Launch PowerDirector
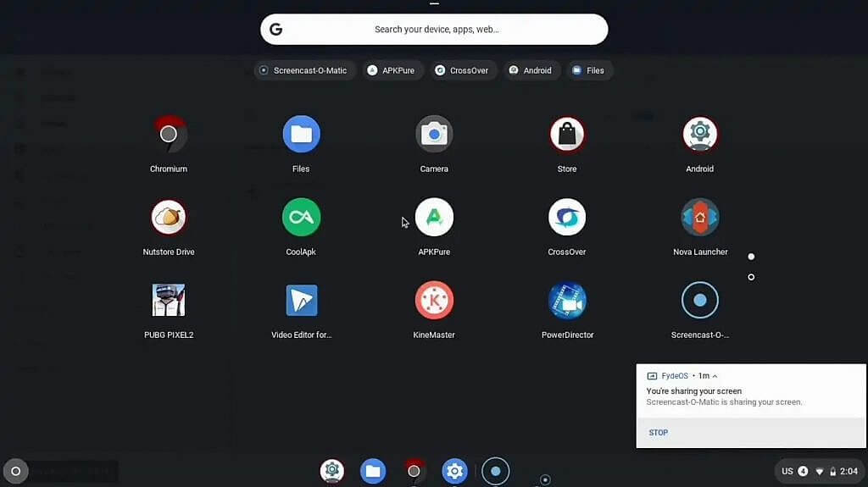The width and height of the screenshot is (868, 487). 567,301
